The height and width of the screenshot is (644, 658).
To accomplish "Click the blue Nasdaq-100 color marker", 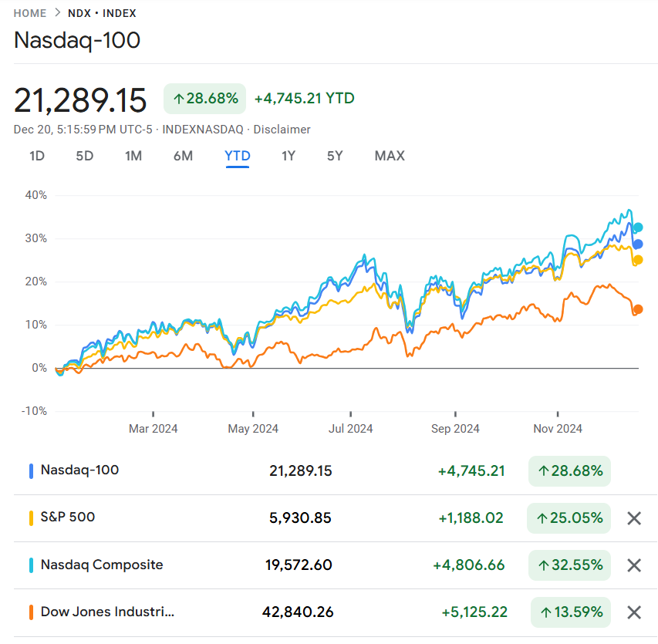I will (x=31, y=471).
